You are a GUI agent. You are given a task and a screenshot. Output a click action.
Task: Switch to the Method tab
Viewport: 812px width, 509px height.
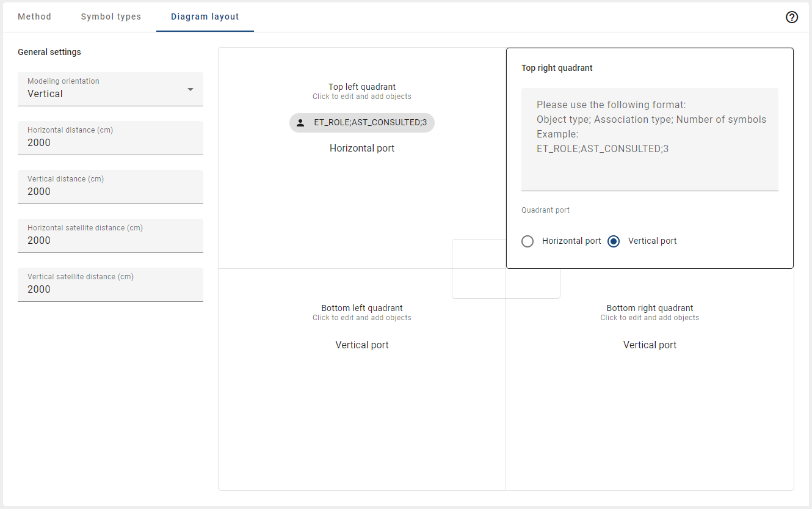pos(34,16)
